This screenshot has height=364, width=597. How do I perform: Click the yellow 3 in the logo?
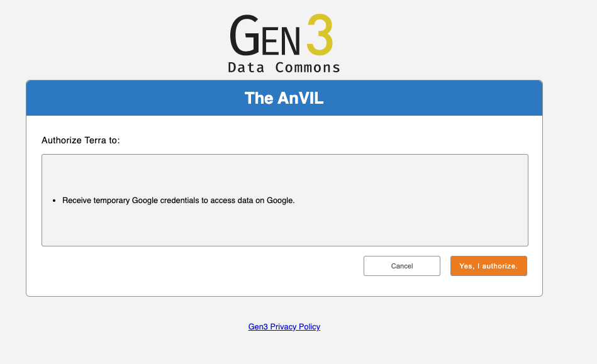tap(319, 36)
